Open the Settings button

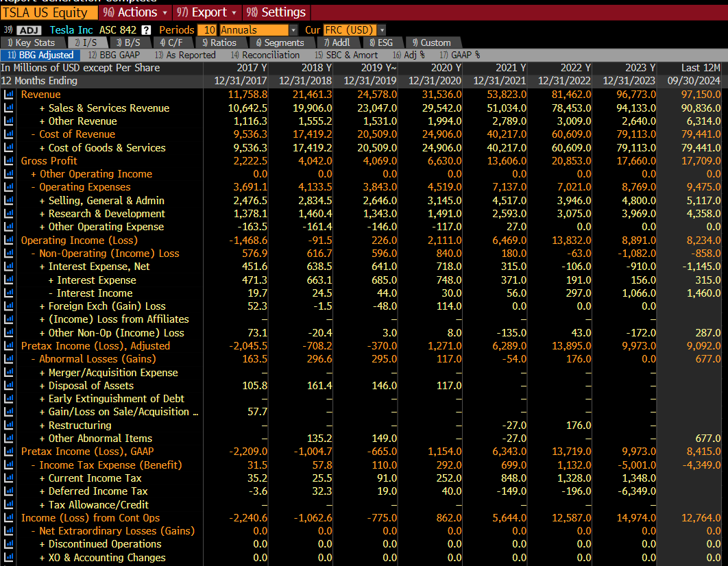276,12
